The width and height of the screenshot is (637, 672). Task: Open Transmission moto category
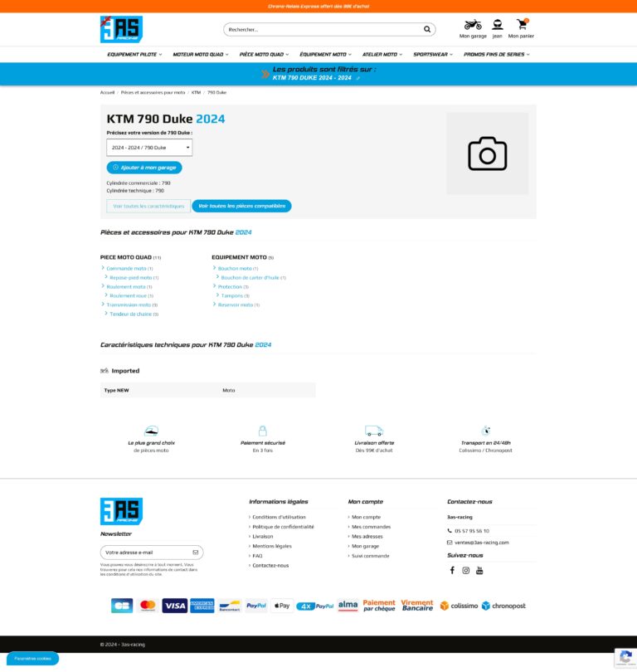tap(129, 304)
